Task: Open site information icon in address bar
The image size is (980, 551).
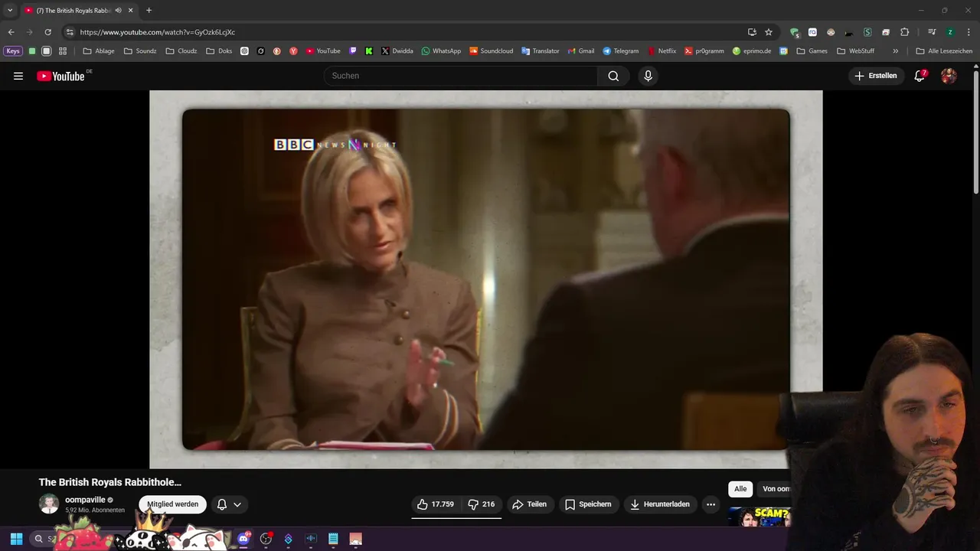Action: 70,32
